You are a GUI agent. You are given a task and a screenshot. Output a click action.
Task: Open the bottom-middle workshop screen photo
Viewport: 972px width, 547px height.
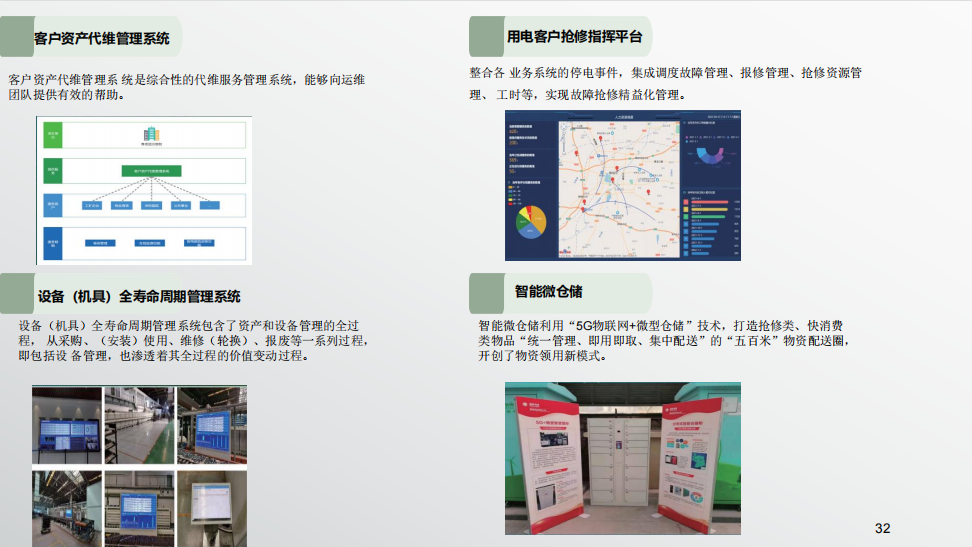point(140,507)
